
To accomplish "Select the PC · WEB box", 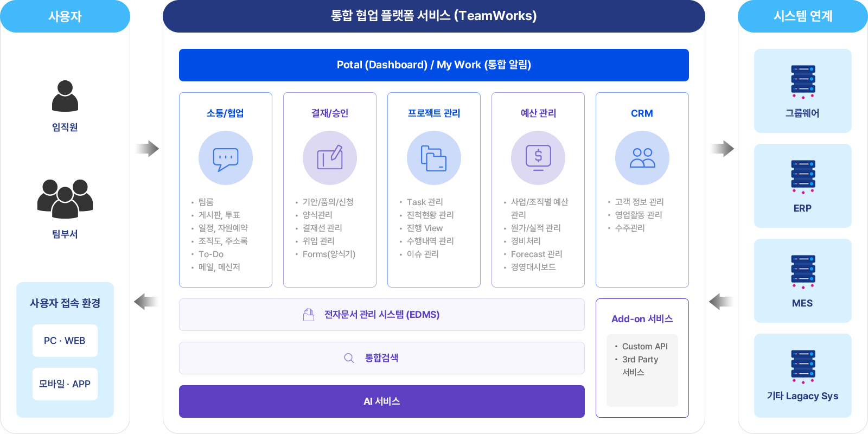I will 65,341.
